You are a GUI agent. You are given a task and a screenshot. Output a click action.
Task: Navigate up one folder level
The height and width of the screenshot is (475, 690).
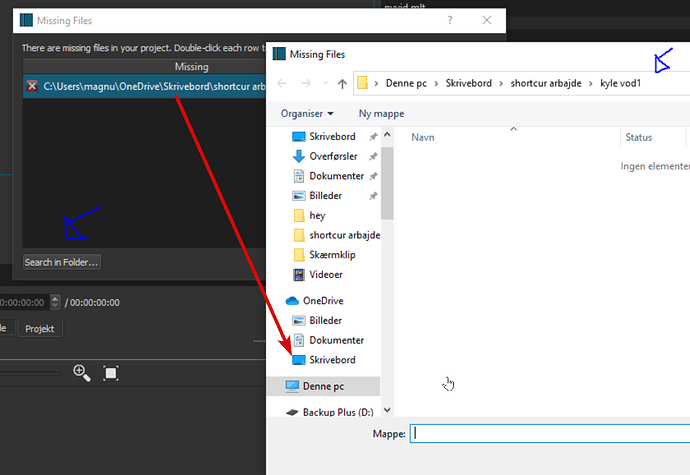tap(342, 83)
